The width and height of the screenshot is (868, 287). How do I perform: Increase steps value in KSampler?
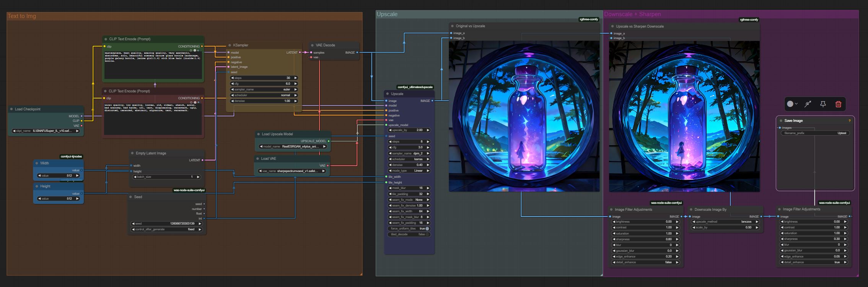click(x=295, y=78)
